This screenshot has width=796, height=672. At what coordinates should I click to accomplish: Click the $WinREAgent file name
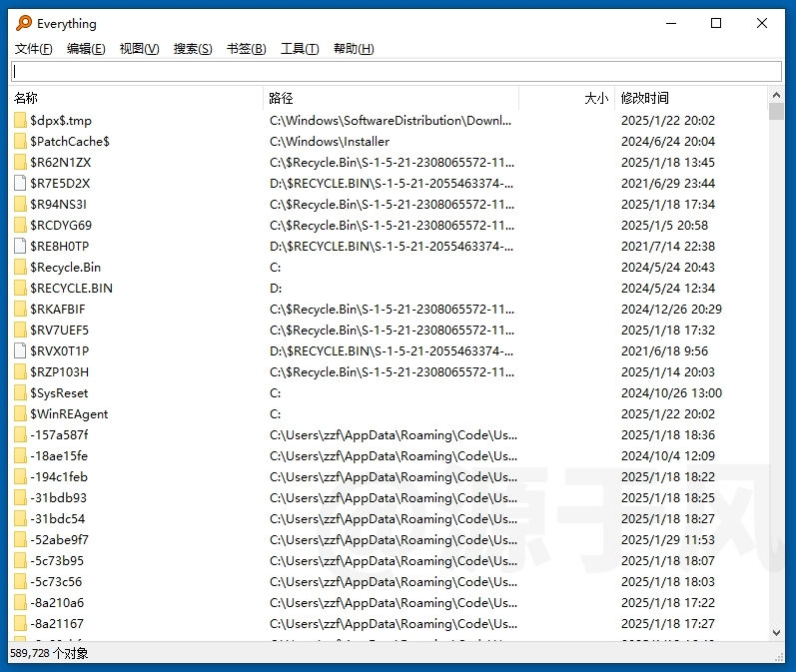pos(69,414)
